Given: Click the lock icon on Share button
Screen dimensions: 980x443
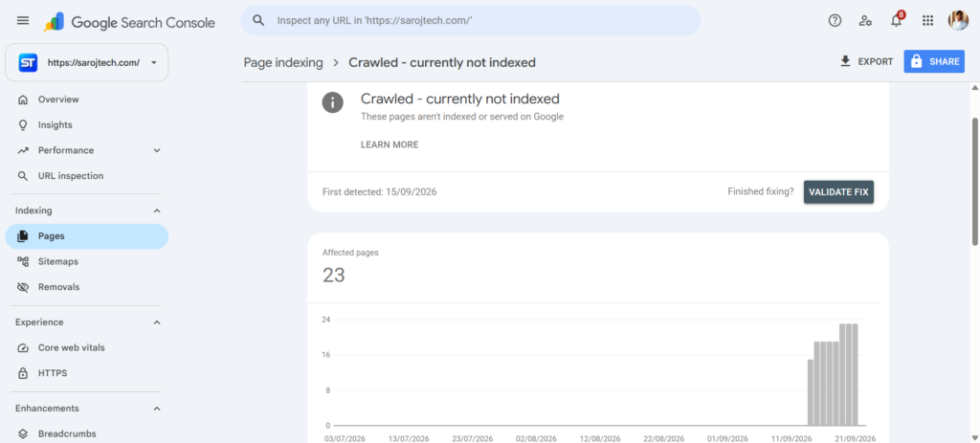Looking at the screenshot, I should (x=916, y=61).
